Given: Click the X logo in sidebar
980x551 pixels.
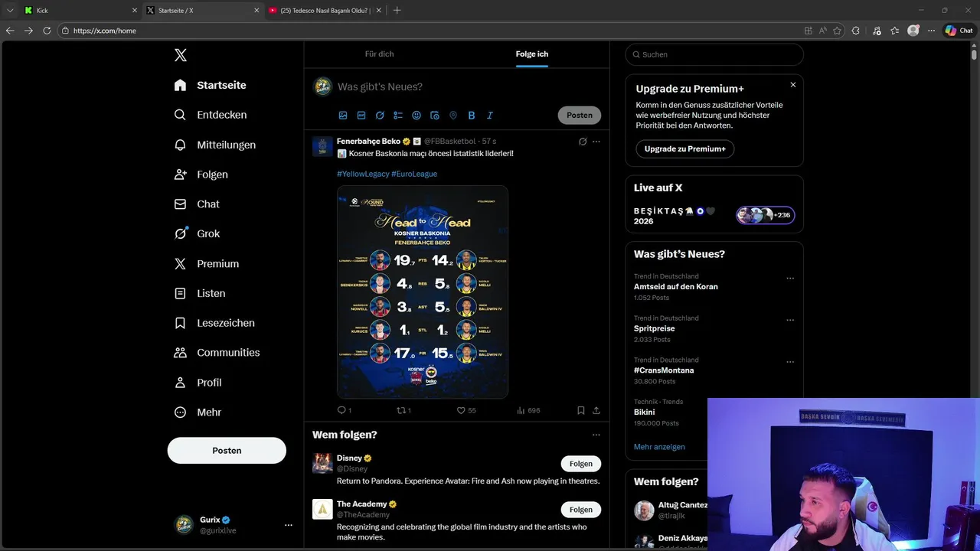Looking at the screenshot, I should coord(181,55).
